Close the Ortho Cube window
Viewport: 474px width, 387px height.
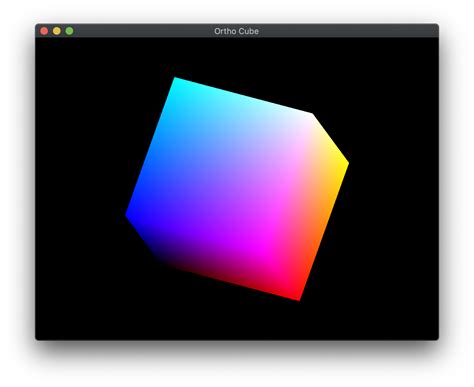pos(44,31)
